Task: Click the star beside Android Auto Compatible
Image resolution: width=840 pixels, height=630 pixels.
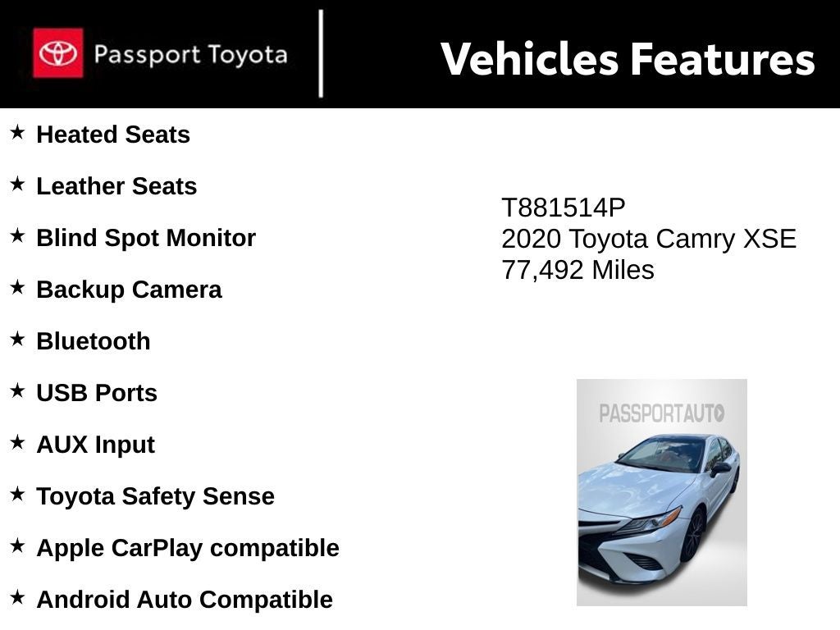Action: 17,597
